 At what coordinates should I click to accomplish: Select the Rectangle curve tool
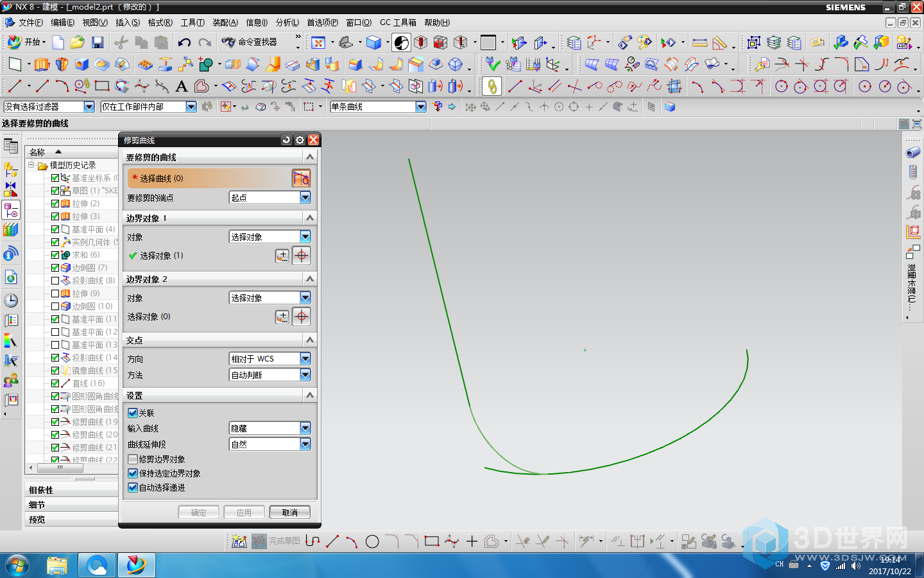point(101,85)
